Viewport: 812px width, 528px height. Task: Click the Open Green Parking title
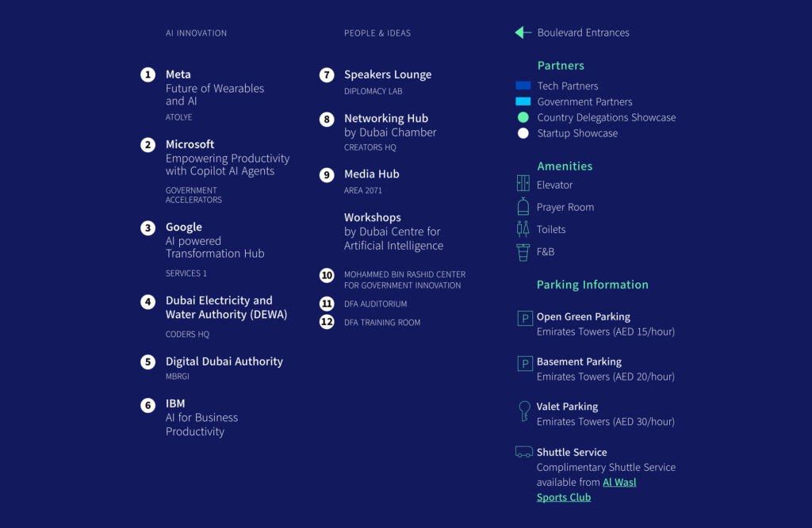(x=583, y=317)
